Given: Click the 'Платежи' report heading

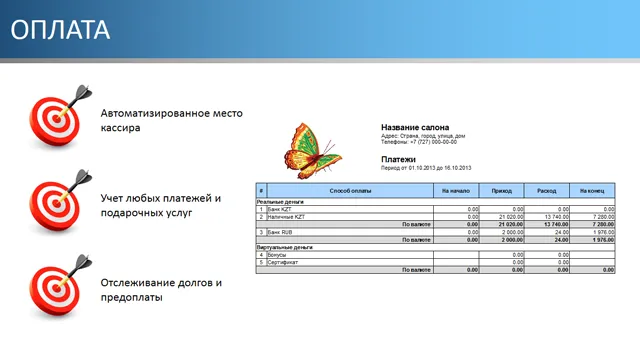Looking at the screenshot, I should click(x=398, y=159).
